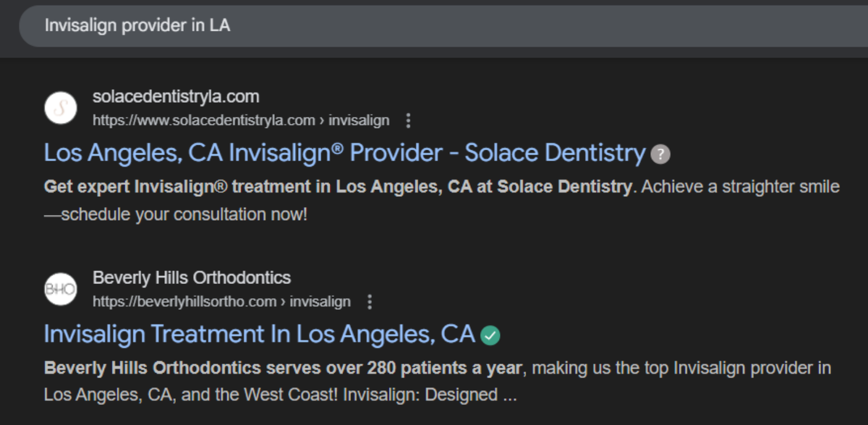Click the https://www.solacedentistryla.com URL breadcrumb

204,120
